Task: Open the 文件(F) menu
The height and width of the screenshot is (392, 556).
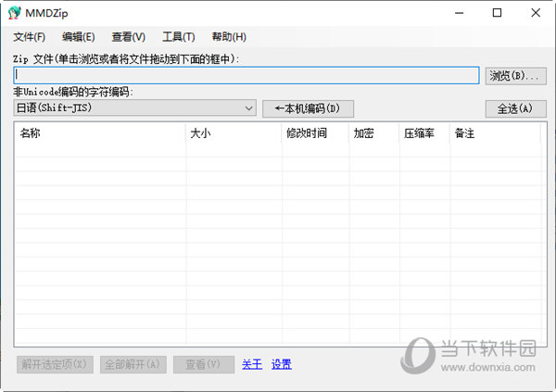Action: [30, 37]
